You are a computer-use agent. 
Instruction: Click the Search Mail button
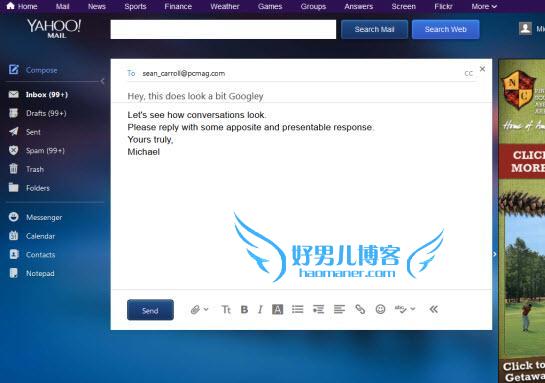[374, 29]
